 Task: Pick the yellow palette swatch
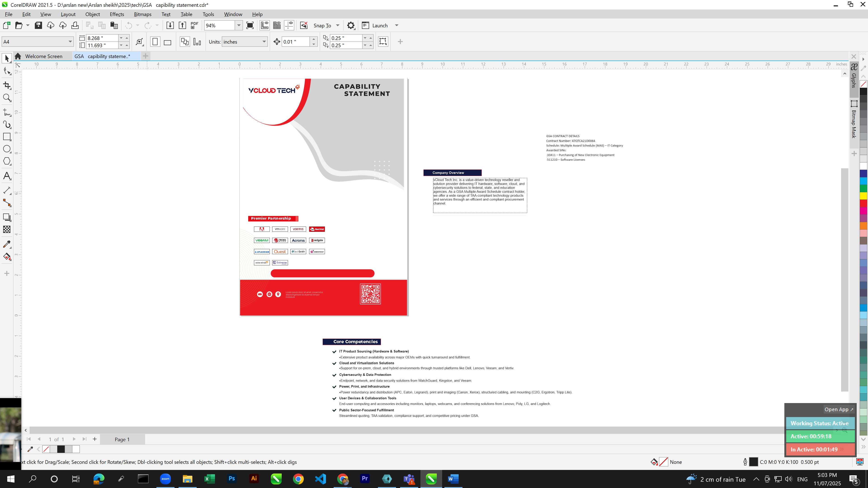[x=864, y=196]
